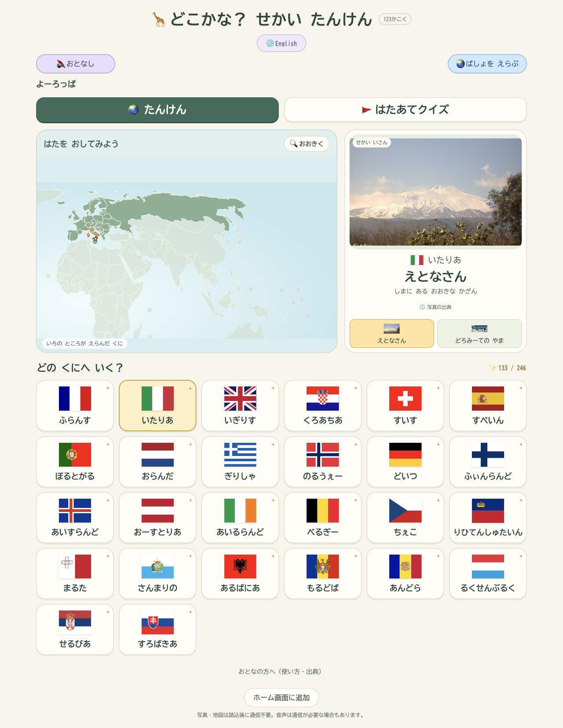The height and width of the screenshot is (728, 563).
Task: Tap the Luxembourg flag card るくせんぶるく
Action: click(x=488, y=574)
